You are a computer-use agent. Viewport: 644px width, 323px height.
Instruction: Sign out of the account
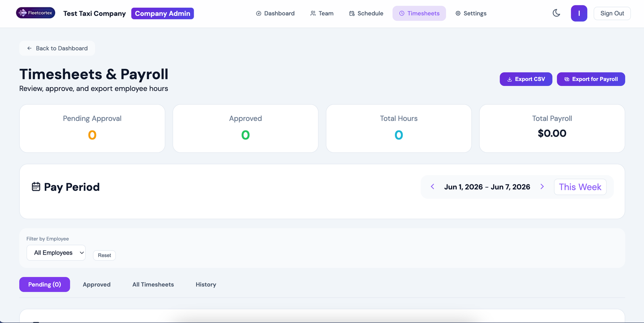click(612, 13)
